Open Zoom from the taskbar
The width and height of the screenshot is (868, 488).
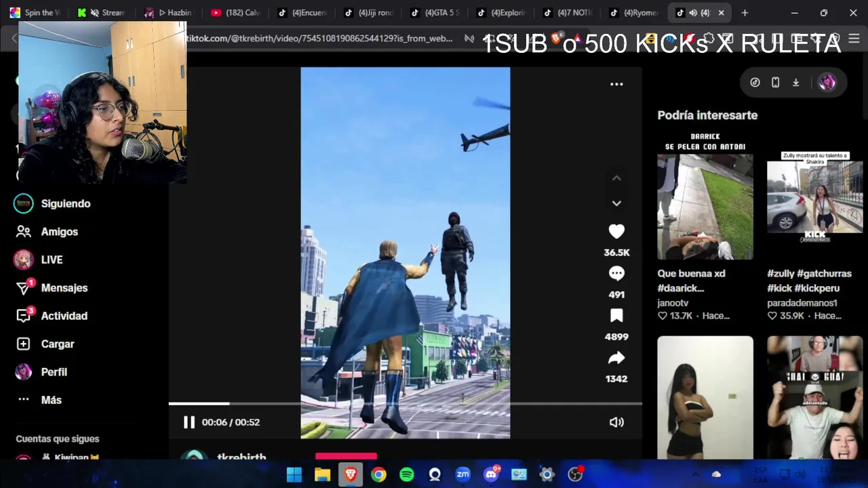click(463, 474)
